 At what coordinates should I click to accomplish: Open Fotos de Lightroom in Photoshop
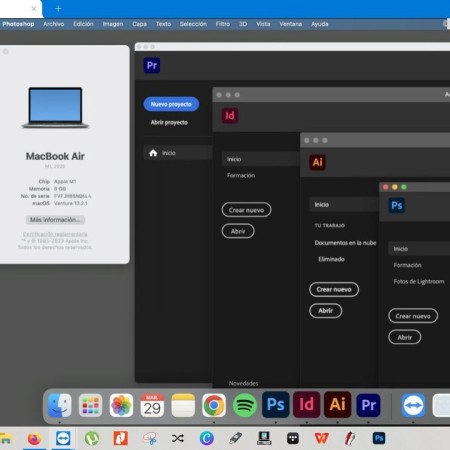click(419, 281)
